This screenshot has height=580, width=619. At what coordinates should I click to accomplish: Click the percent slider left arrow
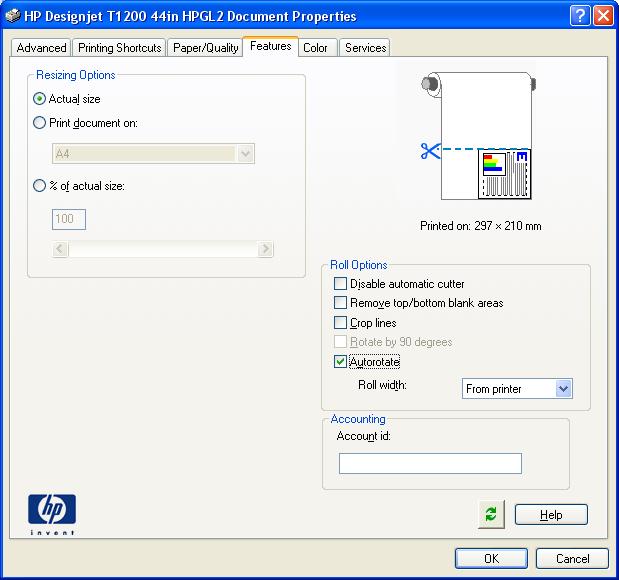[60, 249]
